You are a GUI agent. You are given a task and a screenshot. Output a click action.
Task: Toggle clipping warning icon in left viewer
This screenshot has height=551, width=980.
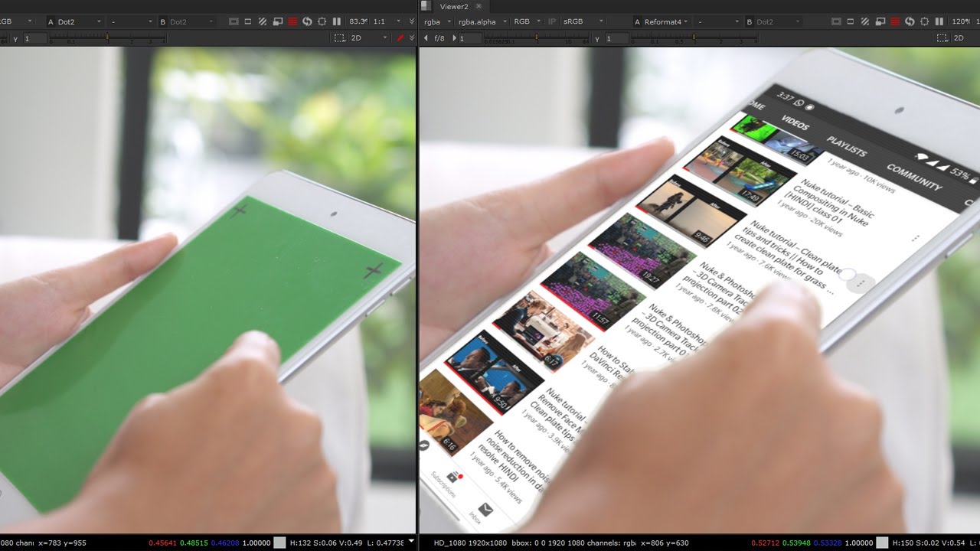pos(234,22)
